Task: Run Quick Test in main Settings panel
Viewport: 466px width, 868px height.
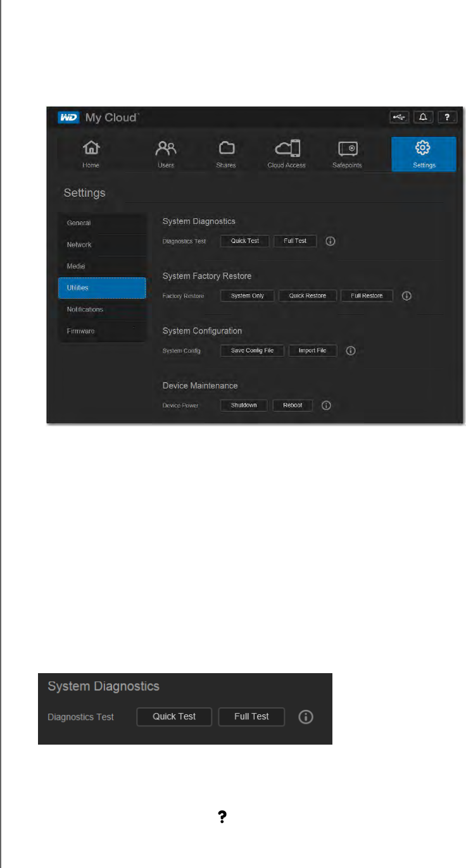Action: 245,241
